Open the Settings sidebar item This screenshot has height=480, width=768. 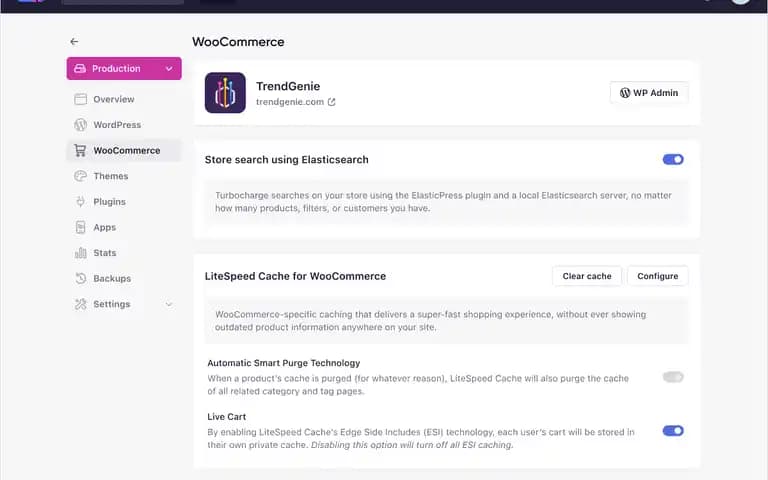click(x=124, y=304)
